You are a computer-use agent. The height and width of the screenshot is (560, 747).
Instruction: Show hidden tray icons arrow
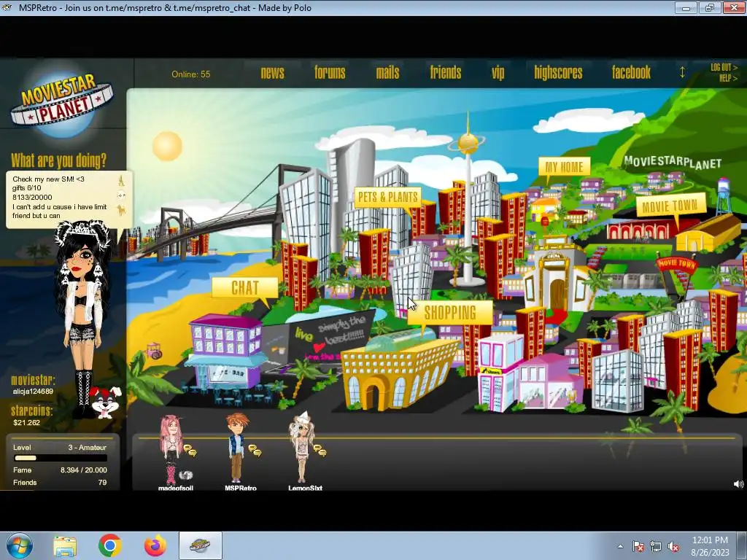click(620, 546)
